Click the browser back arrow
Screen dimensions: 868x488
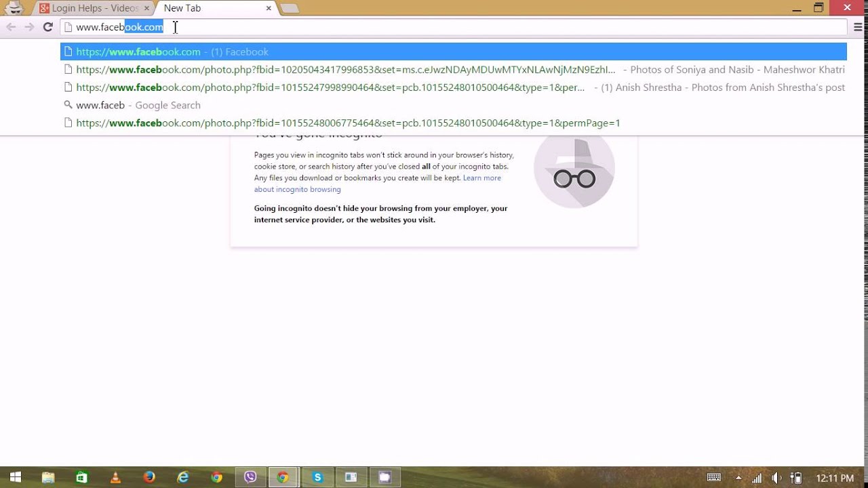click(11, 27)
